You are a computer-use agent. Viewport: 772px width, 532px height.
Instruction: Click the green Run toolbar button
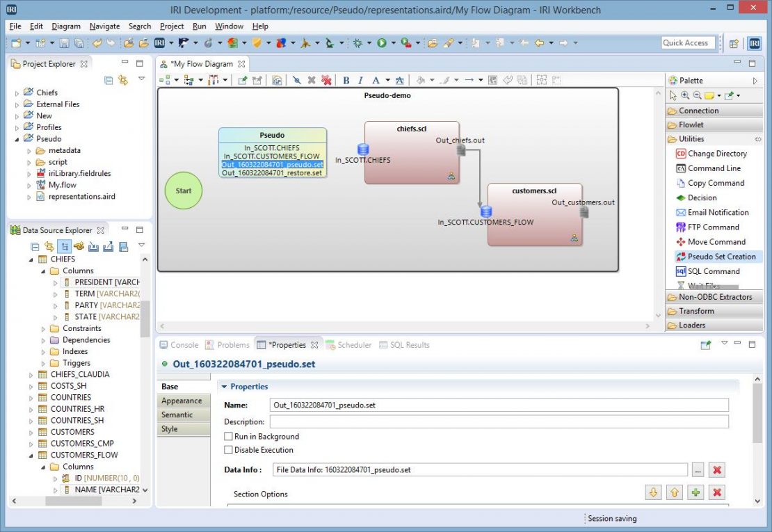(x=382, y=43)
